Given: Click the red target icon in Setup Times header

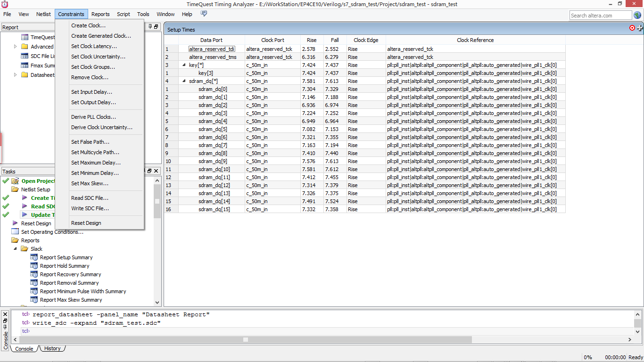Looking at the screenshot, I should 632,28.
